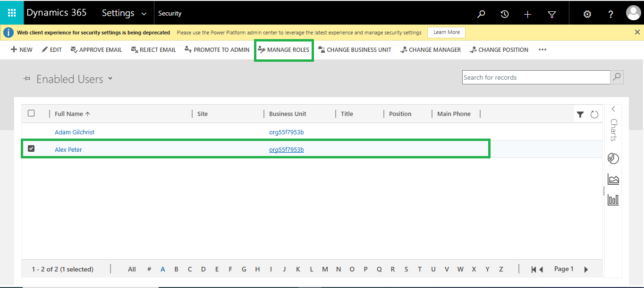Viewport: 644px width, 288px height.
Task: Open the settings gear icon
Action: click(587, 14)
